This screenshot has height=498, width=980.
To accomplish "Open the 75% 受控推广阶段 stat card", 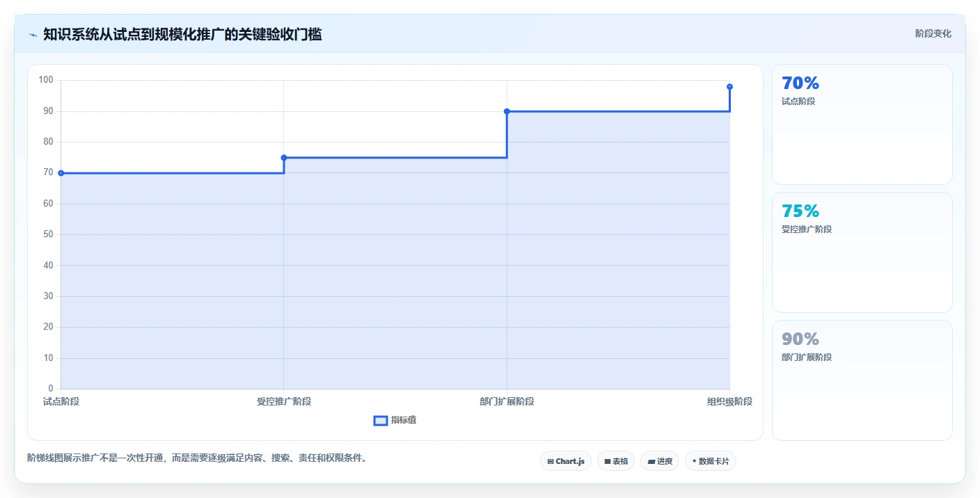I will click(x=862, y=252).
